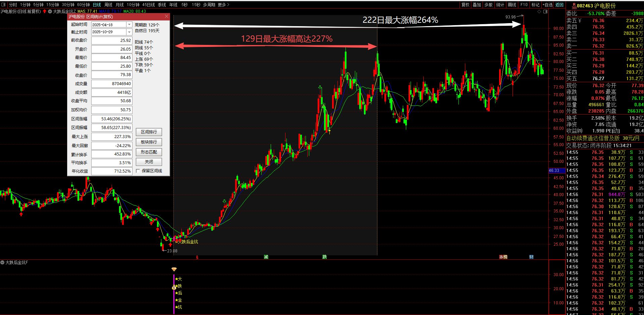This screenshot has width=644, height=315.
Task: Click the 年化收益 value 712.52%
Action: coord(112,171)
